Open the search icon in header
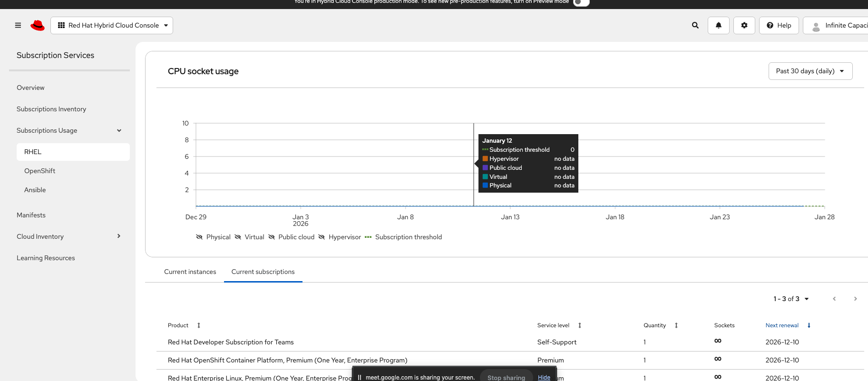 point(695,25)
